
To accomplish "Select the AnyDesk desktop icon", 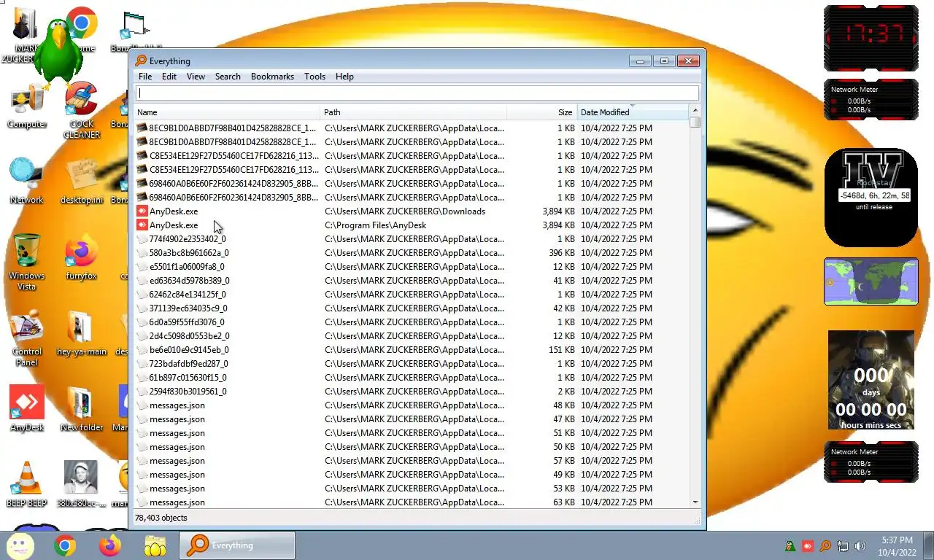I will click(x=27, y=408).
